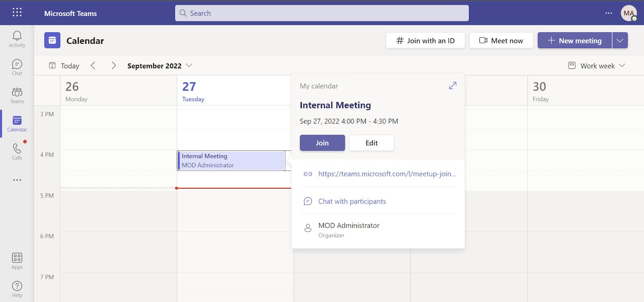Start an instant meeting with Meet now
The height and width of the screenshot is (302, 644).
[x=502, y=40]
